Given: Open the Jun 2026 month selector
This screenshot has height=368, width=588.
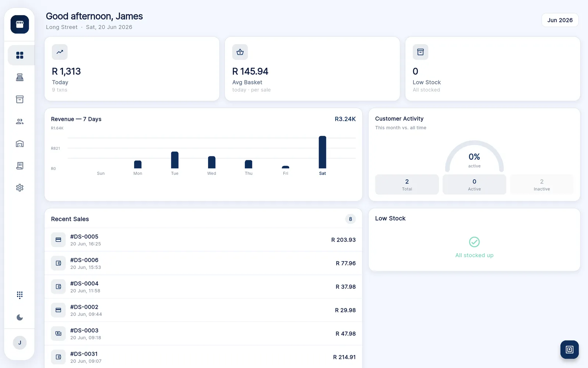Looking at the screenshot, I should click(x=560, y=20).
